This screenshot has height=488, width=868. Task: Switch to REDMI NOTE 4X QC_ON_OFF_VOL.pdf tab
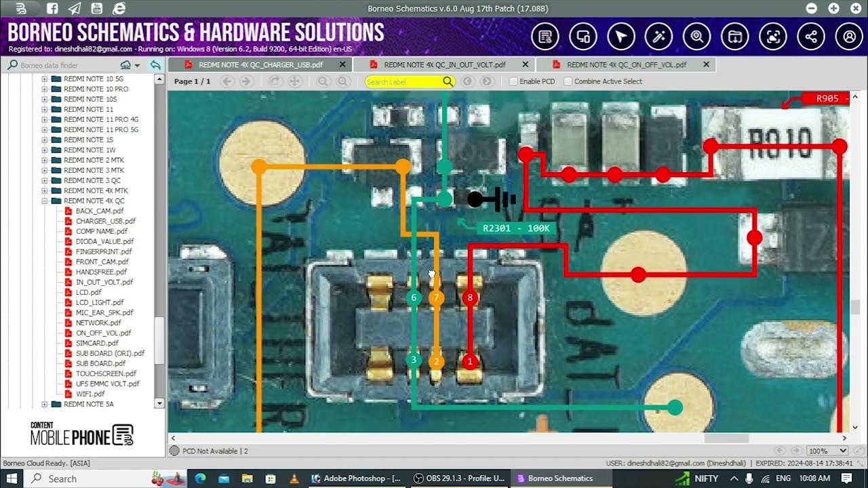coord(627,64)
